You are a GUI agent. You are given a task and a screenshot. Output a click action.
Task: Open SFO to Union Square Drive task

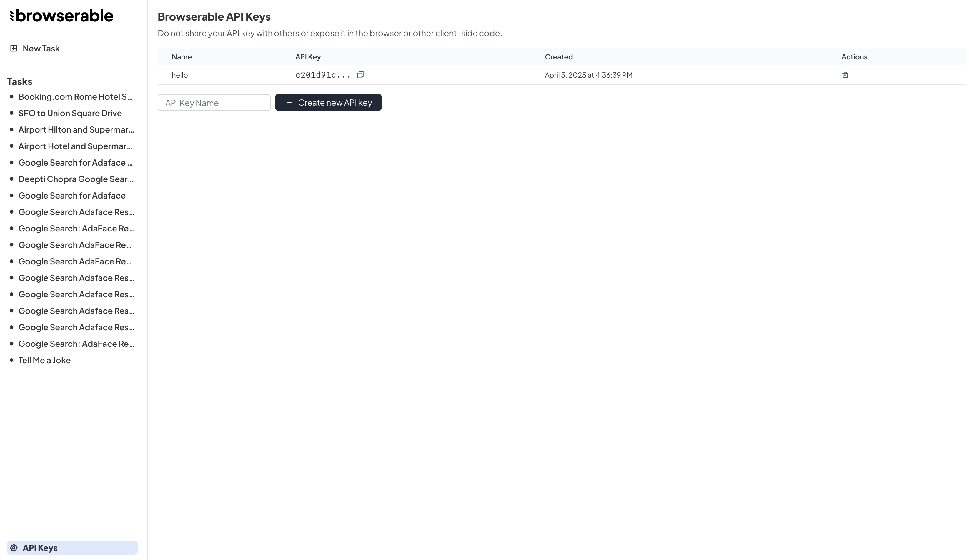70,114
